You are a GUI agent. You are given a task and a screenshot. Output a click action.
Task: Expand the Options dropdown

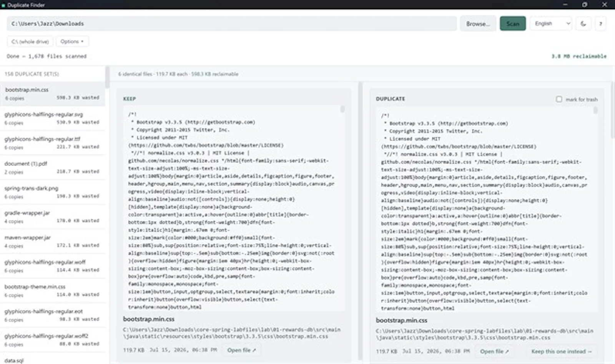(x=72, y=42)
